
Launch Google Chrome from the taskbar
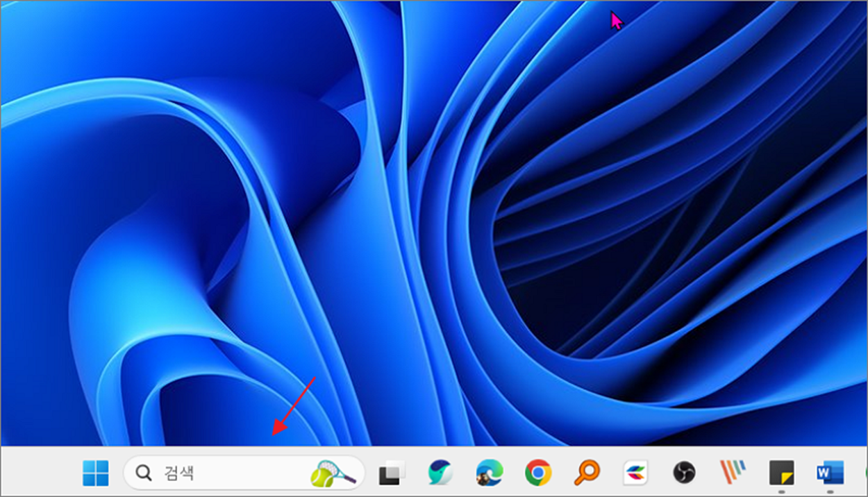pyautogui.click(x=538, y=473)
